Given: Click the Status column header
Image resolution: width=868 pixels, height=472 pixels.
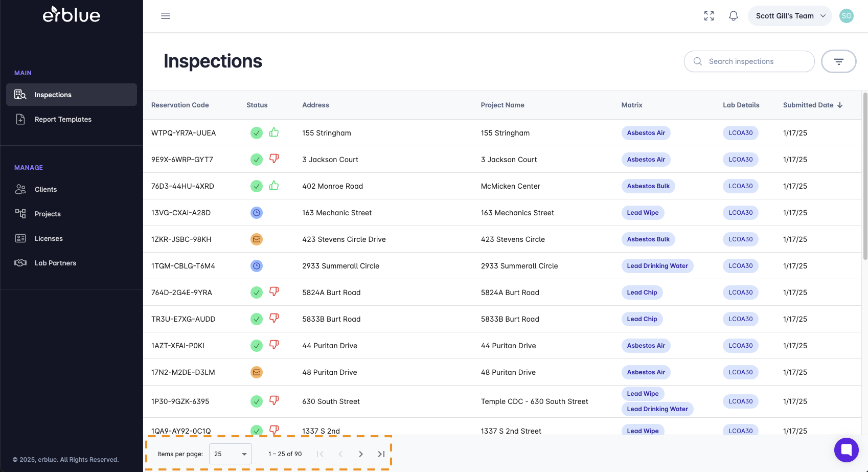Looking at the screenshot, I should pyautogui.click(x=257, y=105).
